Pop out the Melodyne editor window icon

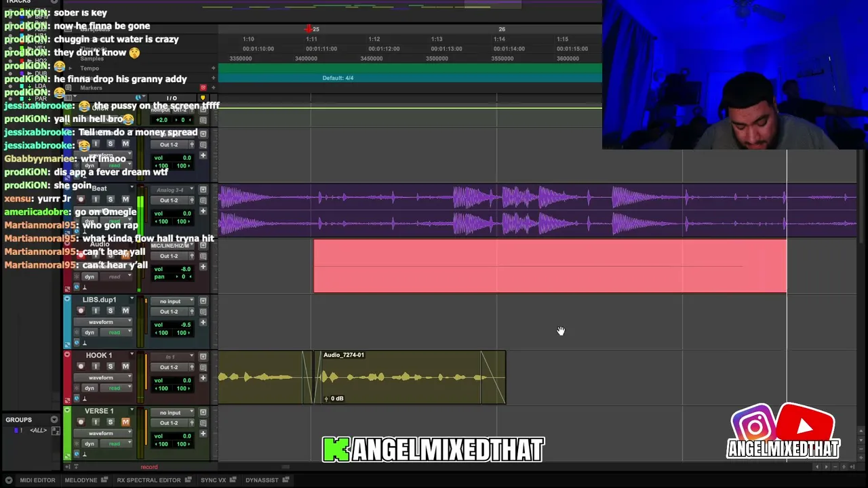[x=104, y=480]
